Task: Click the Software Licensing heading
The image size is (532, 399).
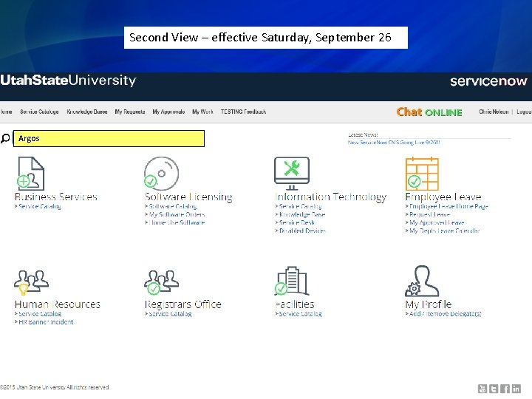Action: pos(188,197)
